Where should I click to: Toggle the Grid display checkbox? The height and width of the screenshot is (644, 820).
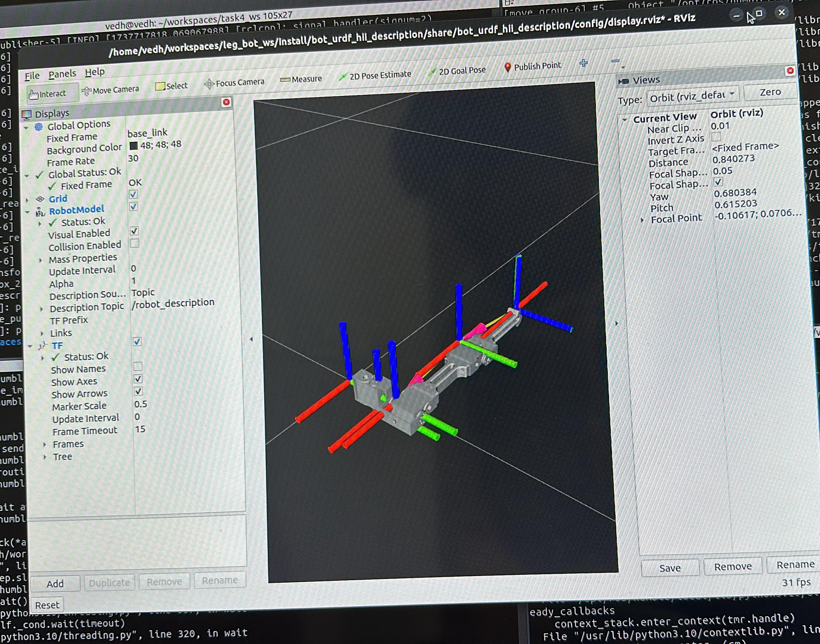tap(133, 194)
